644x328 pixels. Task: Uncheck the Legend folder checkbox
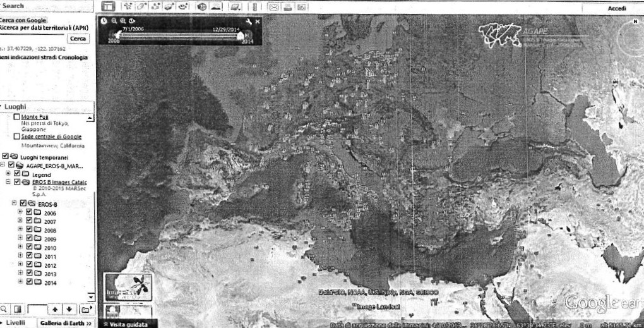(17, 174)
